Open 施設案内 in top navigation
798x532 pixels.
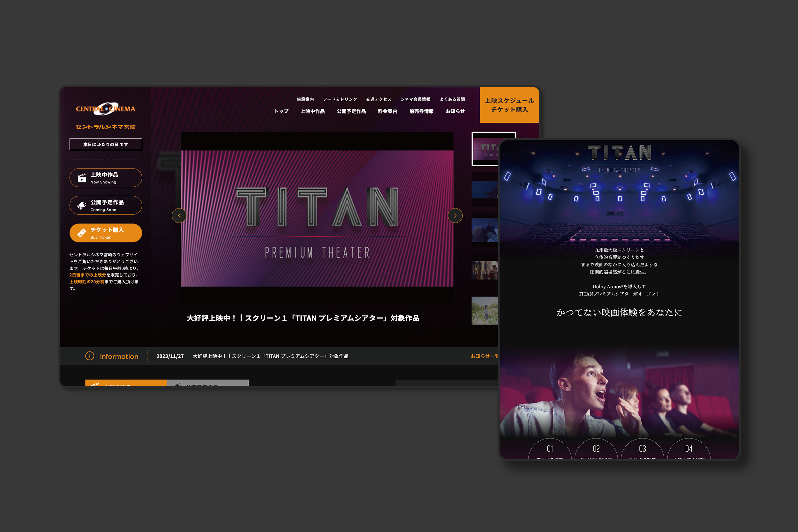point(305,99)
